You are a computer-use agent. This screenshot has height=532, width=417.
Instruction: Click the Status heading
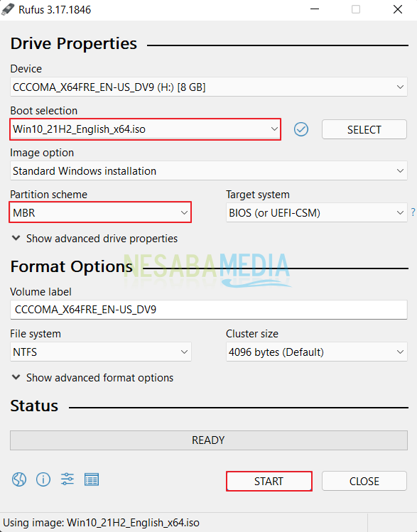coord(34,406)
